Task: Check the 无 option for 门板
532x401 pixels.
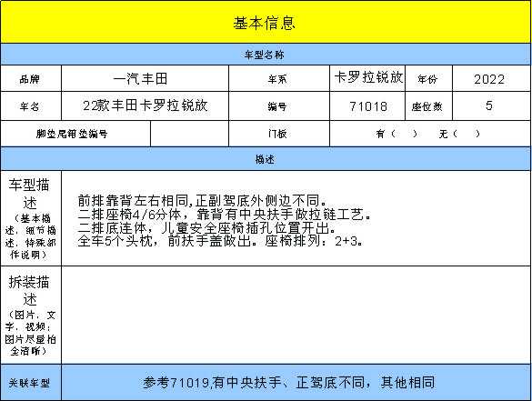Action: (459, 134)
